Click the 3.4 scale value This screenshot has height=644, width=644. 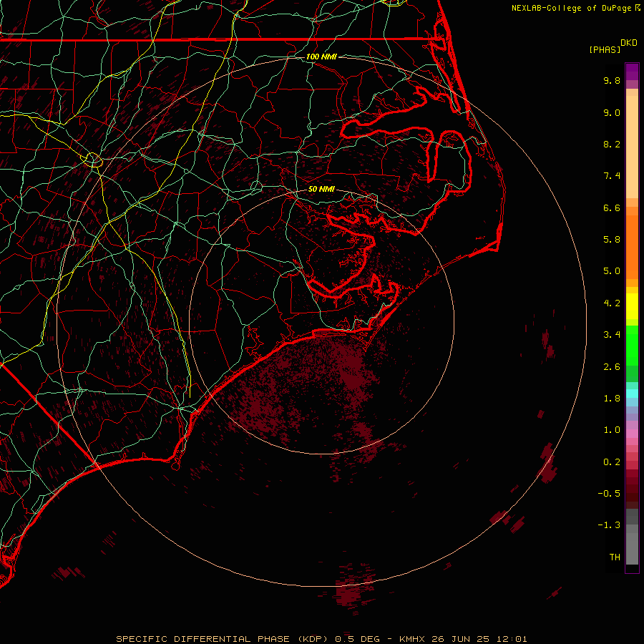pyautogui.click(x=612, y=335)
